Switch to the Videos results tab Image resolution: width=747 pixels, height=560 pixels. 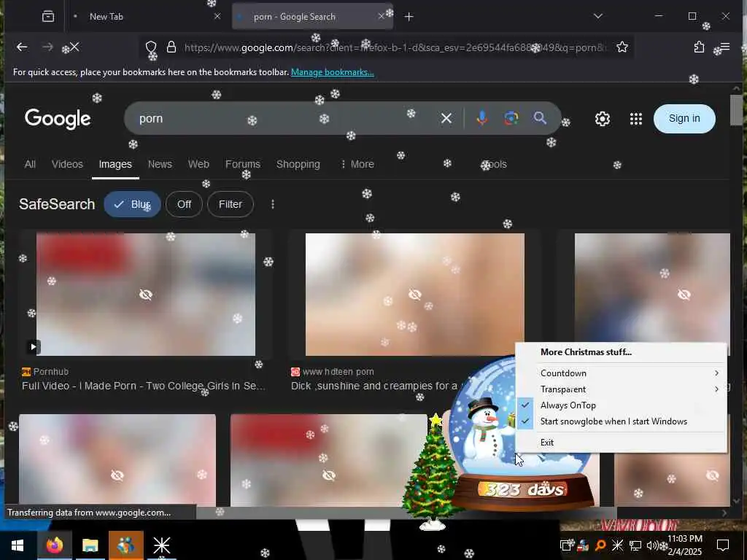coord(67,164)
